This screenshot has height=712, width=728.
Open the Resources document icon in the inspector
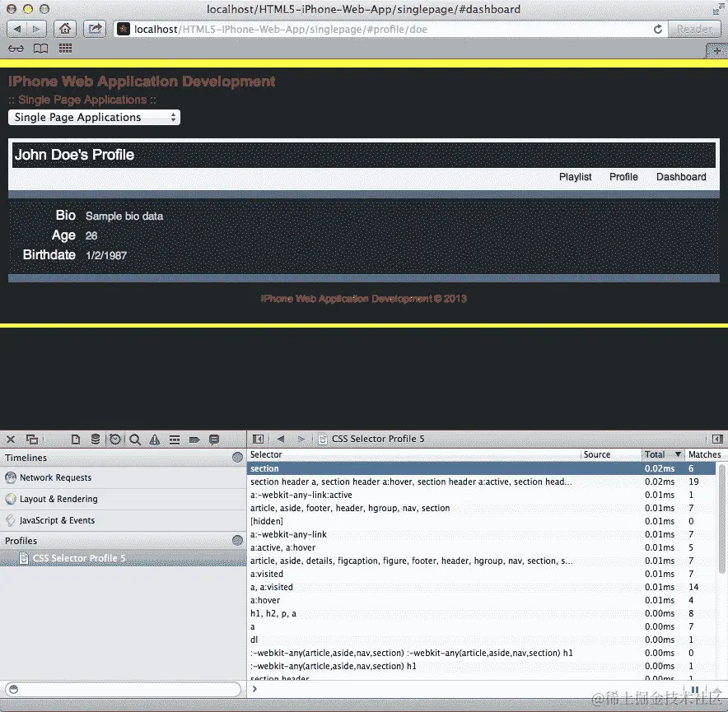click(x=76, y=439)
